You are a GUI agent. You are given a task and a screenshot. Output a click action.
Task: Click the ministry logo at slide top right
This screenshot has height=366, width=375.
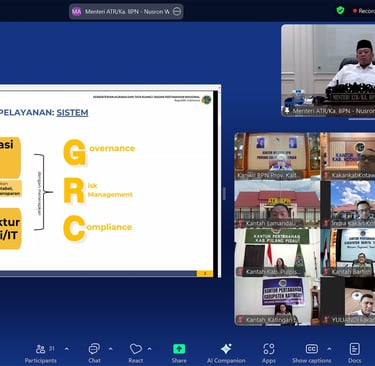(206, 99)
